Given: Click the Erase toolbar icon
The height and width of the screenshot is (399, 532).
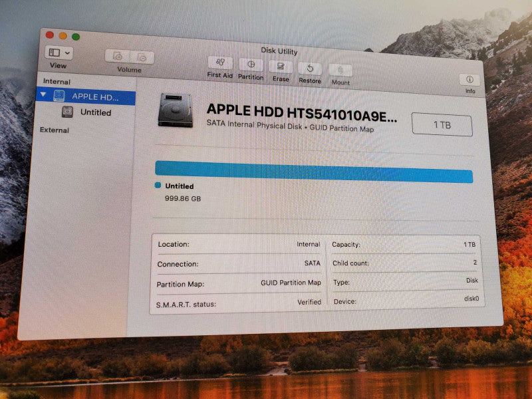Looking at the screenshot, I should pos(281,66).
